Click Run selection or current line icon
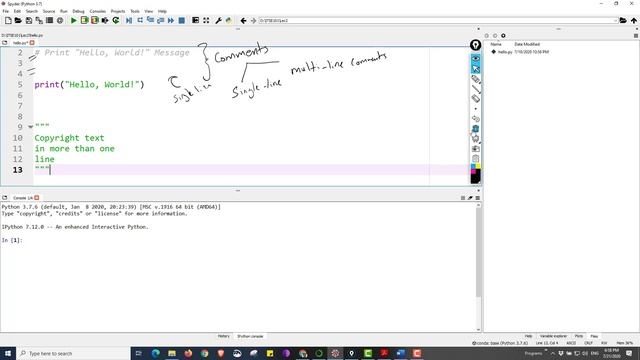 105,20
